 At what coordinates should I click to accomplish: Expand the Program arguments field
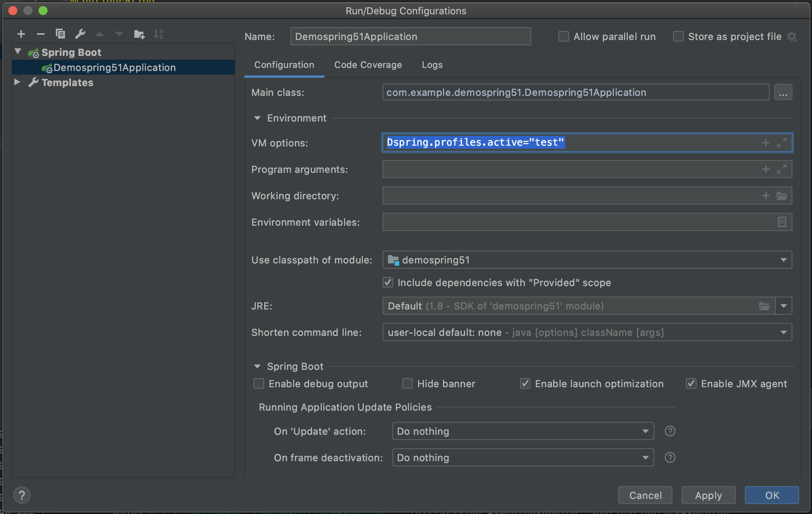coord(782,169)
